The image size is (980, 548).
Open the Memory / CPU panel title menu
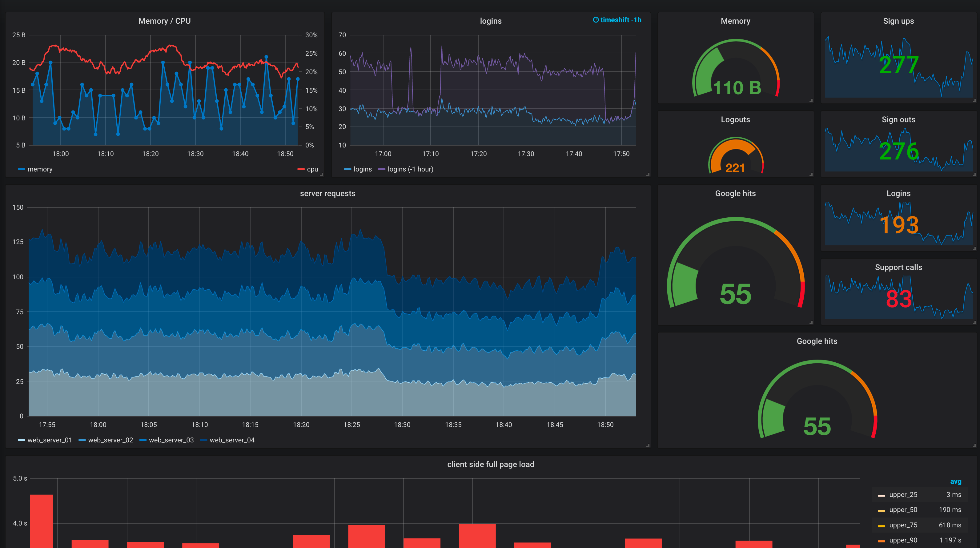click(x=165, y=21)
